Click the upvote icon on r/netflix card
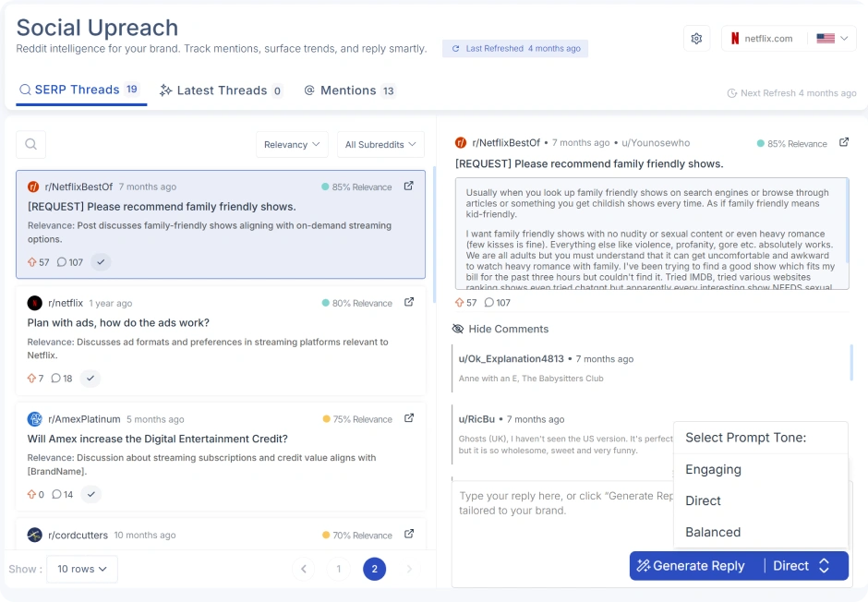 click(32, 379)
